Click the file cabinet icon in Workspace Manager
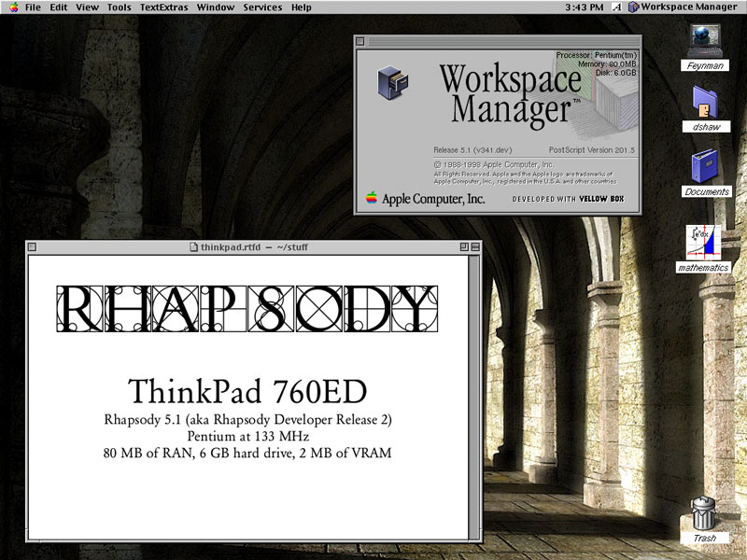747x560 pixels. (393, 82)
